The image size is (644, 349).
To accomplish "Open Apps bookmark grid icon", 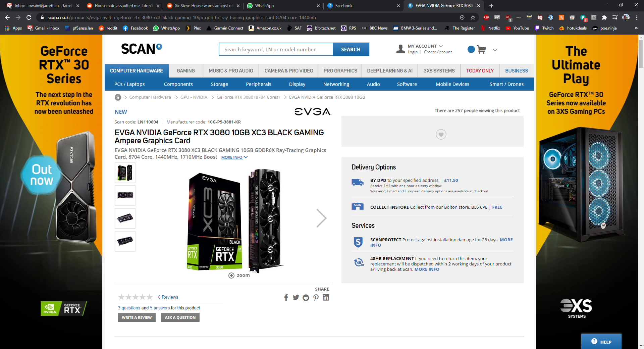I will point(7,28).
